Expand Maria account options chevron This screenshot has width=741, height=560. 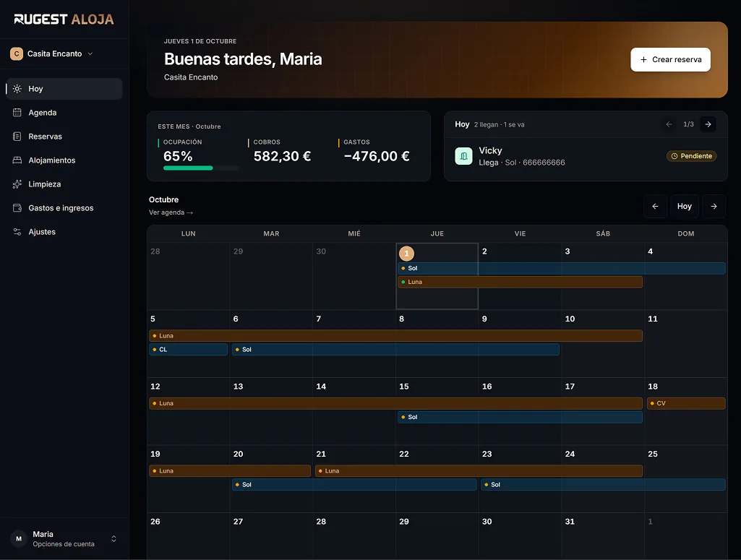coord(114,539)
